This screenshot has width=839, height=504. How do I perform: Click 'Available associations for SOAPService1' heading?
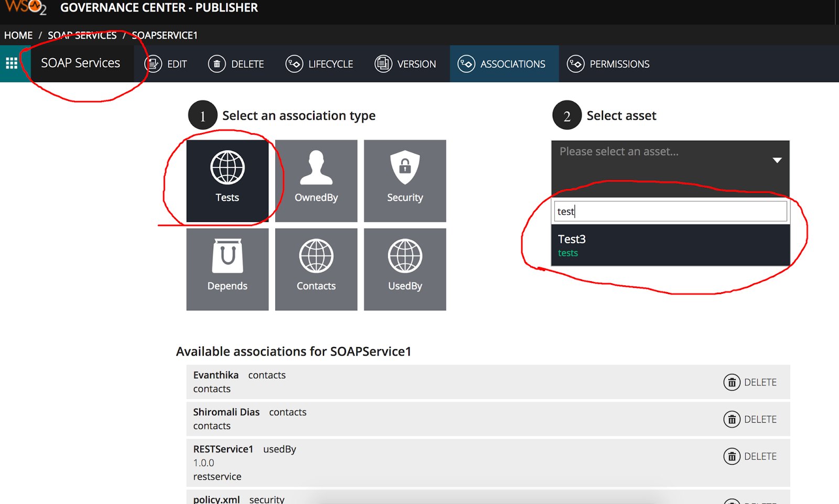(x=294, y=351)
